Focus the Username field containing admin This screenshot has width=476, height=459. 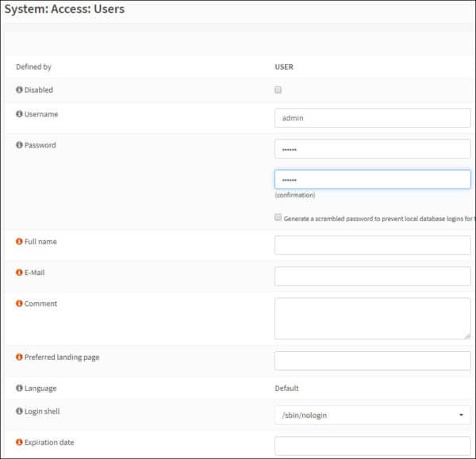point(373,117)
